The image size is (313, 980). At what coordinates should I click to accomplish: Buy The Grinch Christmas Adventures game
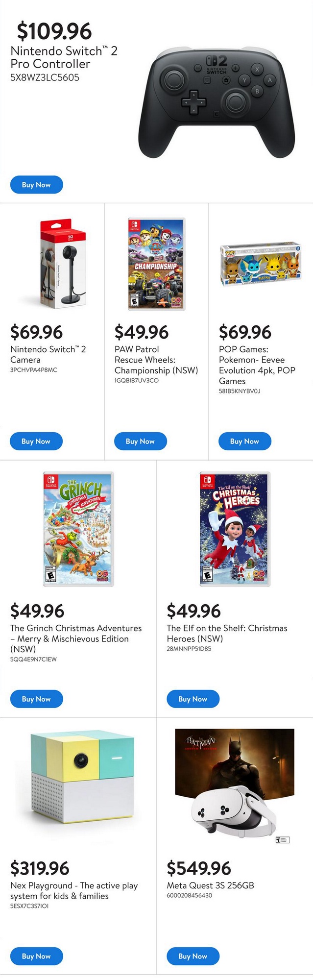click(36, 699)
